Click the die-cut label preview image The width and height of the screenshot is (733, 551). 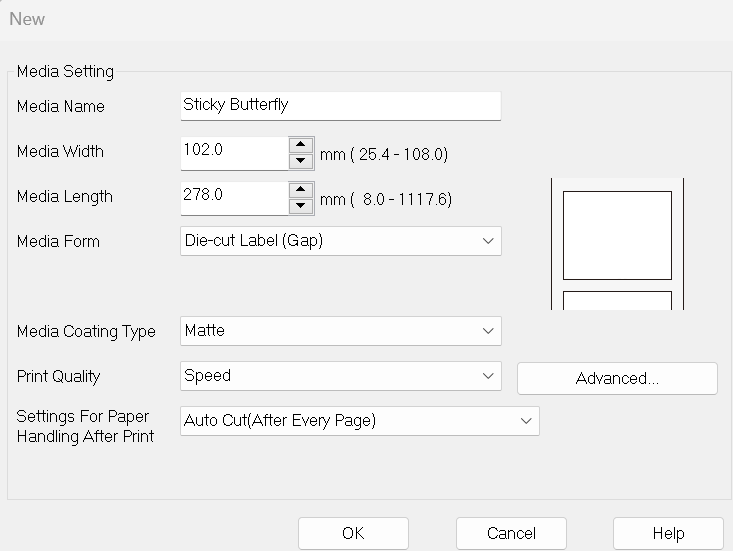617,243
